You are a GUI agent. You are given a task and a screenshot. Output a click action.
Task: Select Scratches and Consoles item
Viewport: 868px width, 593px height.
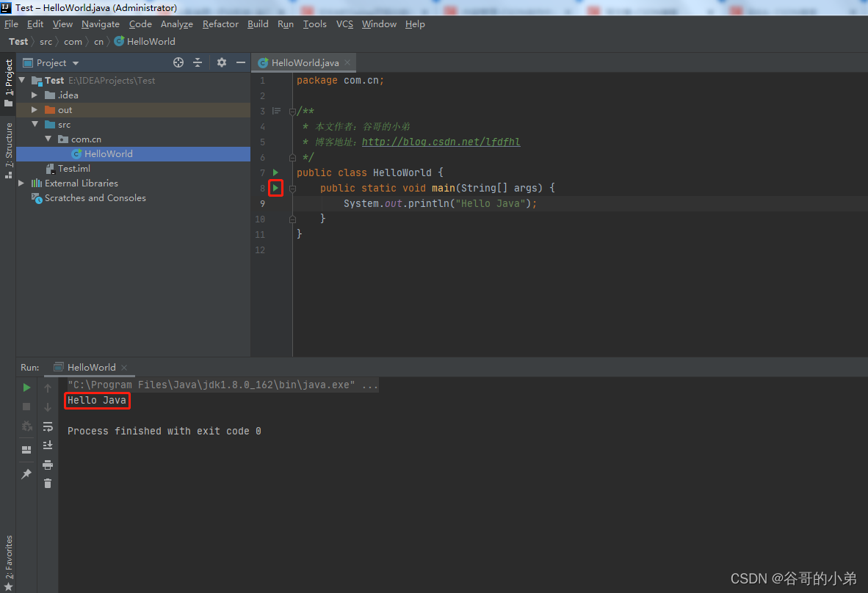[x=95, y=197]
